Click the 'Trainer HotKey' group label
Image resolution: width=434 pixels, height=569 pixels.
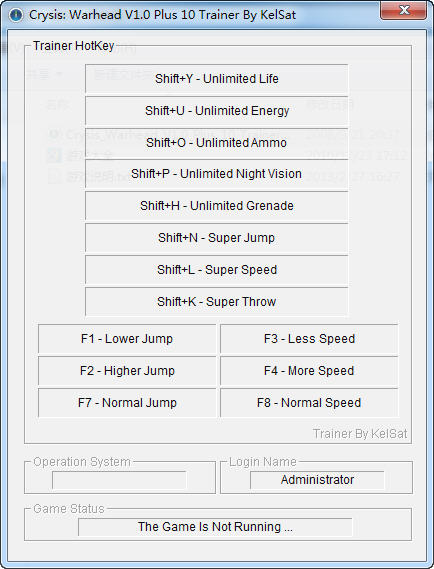click(x=74, y=46)
